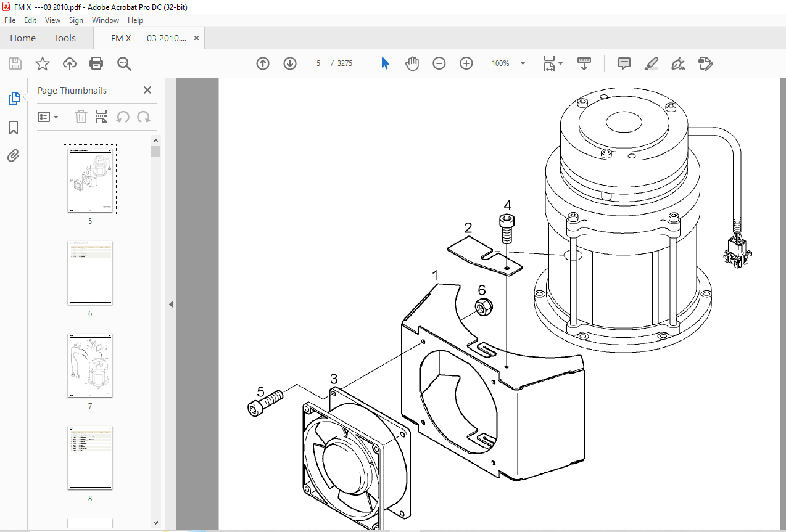
Task: Add a comment sticky note icon
Action: 624,63
